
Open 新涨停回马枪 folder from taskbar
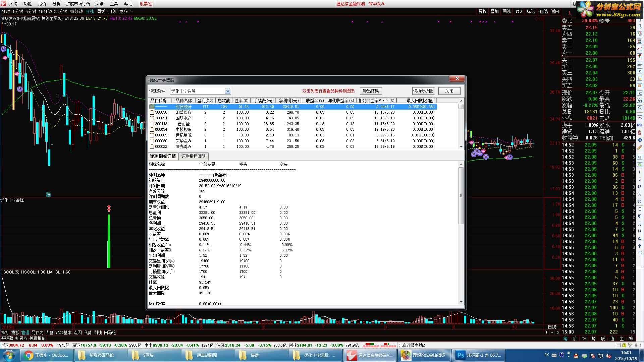(x=100, y=355)
